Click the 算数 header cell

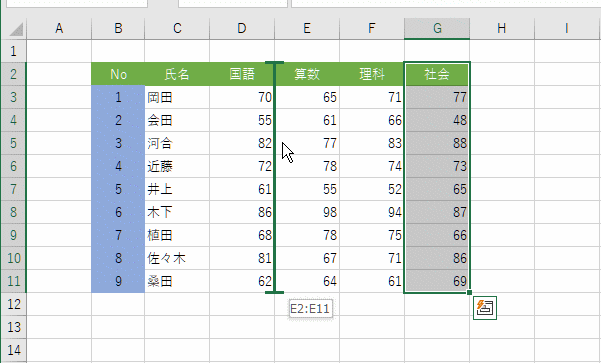click(x=307, y=74)
